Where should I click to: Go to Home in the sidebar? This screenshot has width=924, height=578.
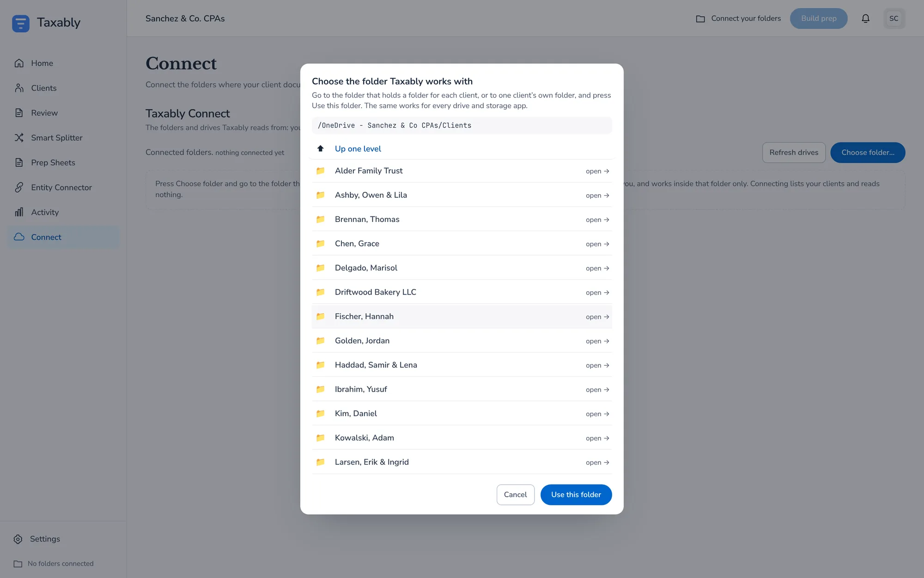pos(63,63)
